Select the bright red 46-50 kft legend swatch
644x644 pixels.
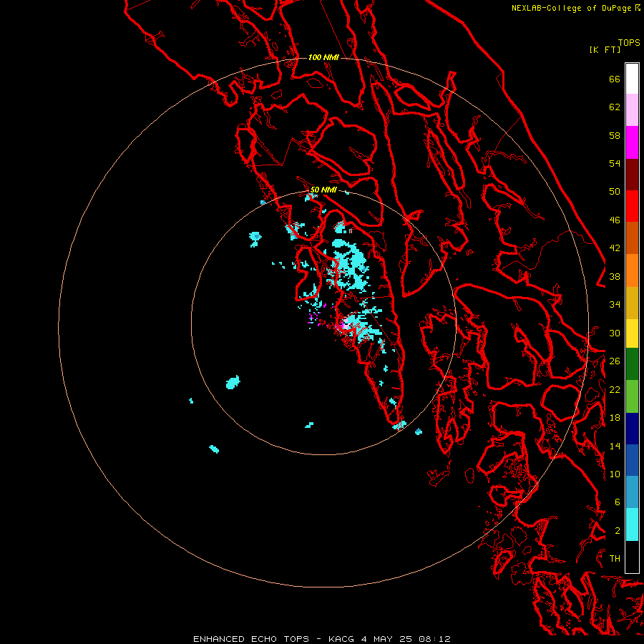pos(632,206)
